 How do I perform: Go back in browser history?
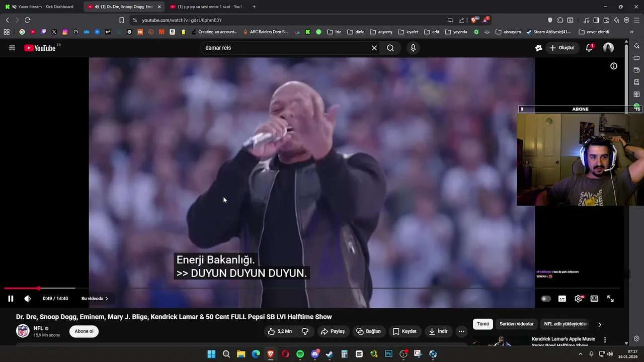pyautogui.click(x=8, y=20)
